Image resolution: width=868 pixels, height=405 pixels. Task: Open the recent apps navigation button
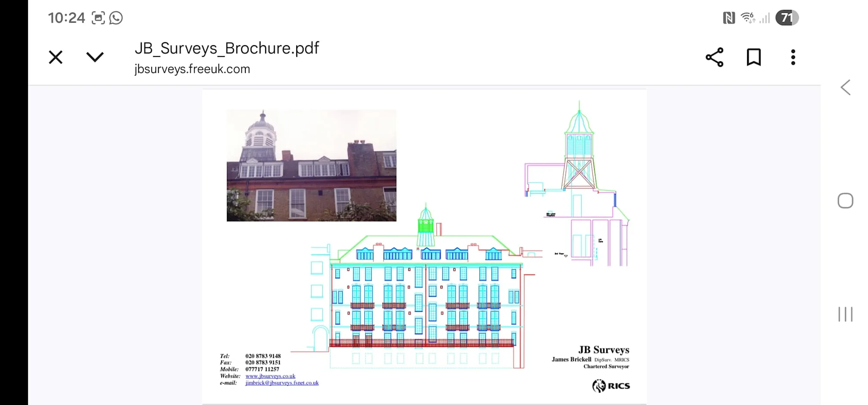845,314
